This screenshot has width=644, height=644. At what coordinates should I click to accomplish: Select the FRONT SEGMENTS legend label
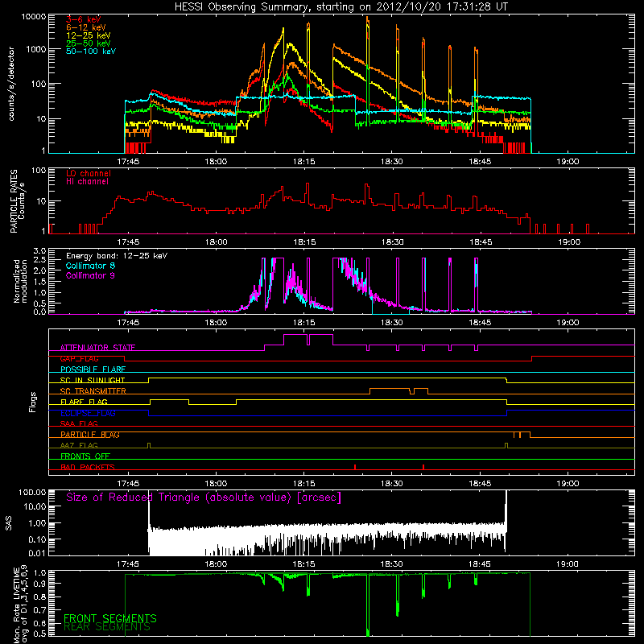click(110, 618)
